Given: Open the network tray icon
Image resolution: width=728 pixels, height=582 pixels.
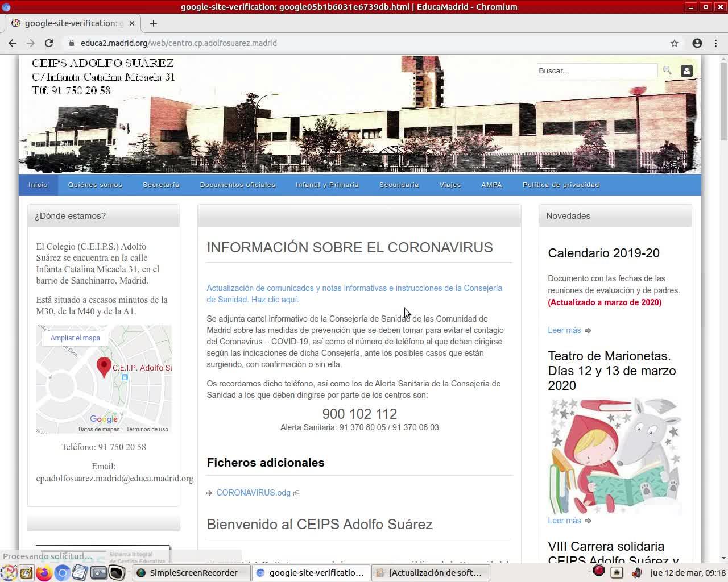Looking at the screenshot, I should [x=617, y=573].
